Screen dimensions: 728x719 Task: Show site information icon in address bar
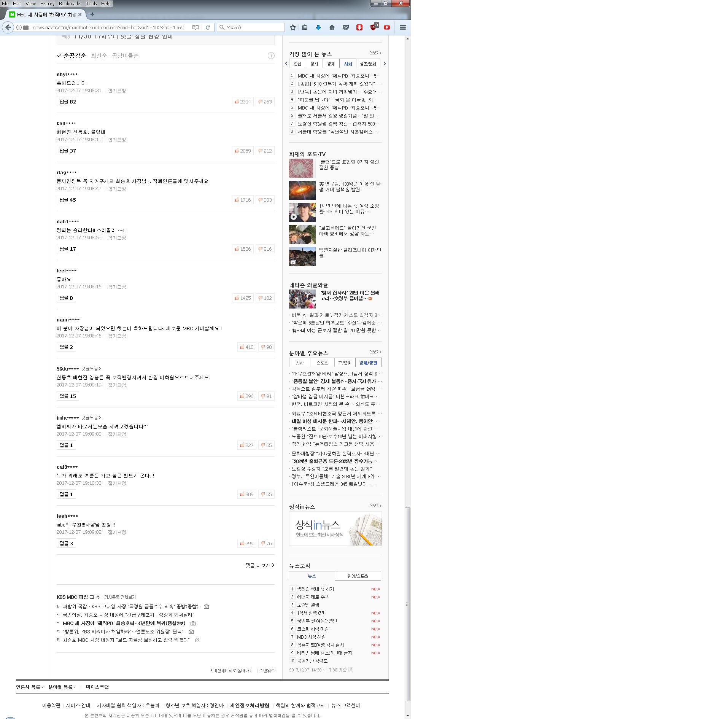tap(19, 27)
